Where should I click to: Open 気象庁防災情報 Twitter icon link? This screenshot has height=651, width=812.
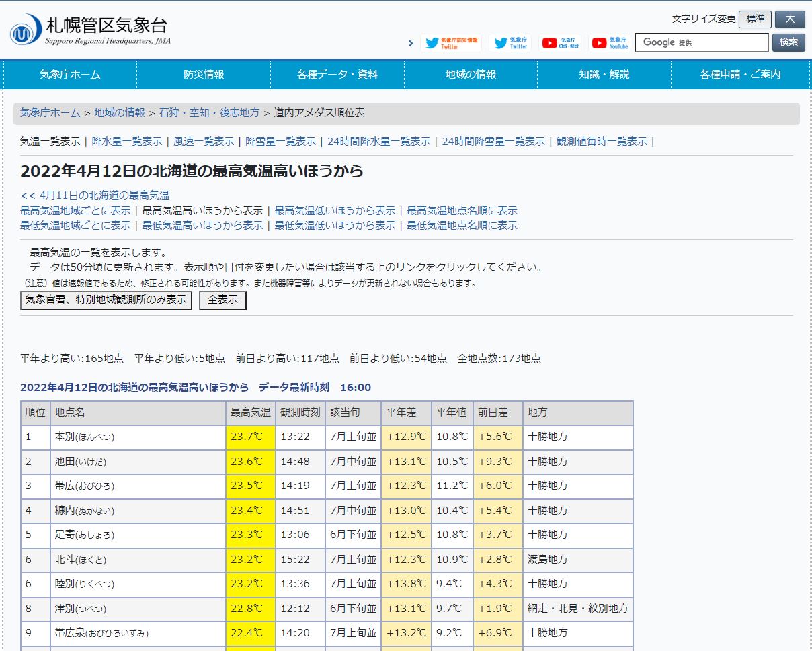coord(450,43)
